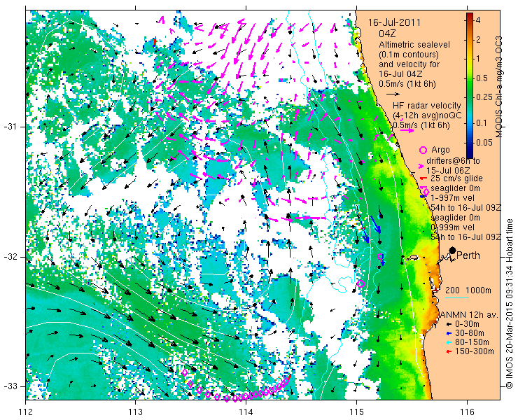Click the longitude axis label 116
The width and height of the screenshot is (518, 420).
point(467,412)
